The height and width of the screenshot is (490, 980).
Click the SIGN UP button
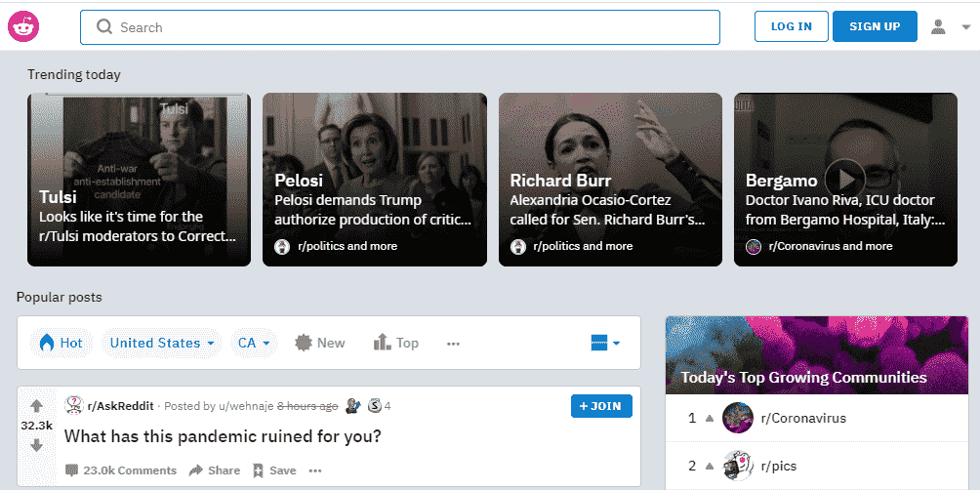[x=875, y=26]
